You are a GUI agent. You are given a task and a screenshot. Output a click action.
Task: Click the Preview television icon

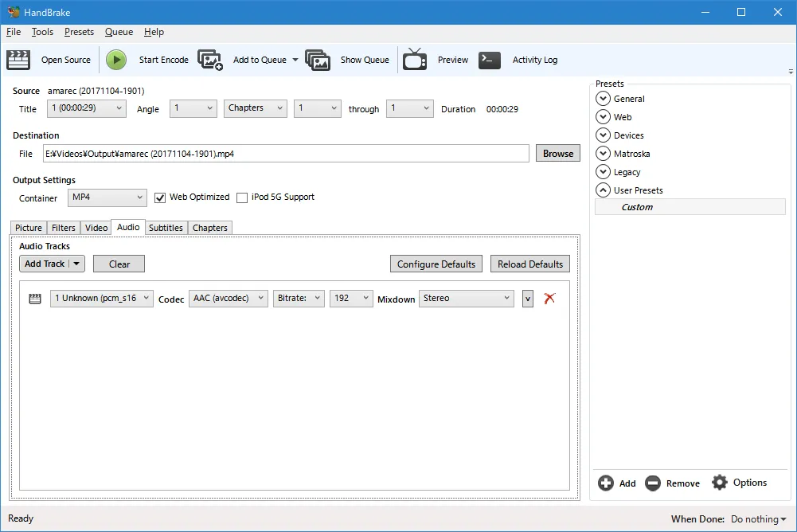tap(415, 60)
